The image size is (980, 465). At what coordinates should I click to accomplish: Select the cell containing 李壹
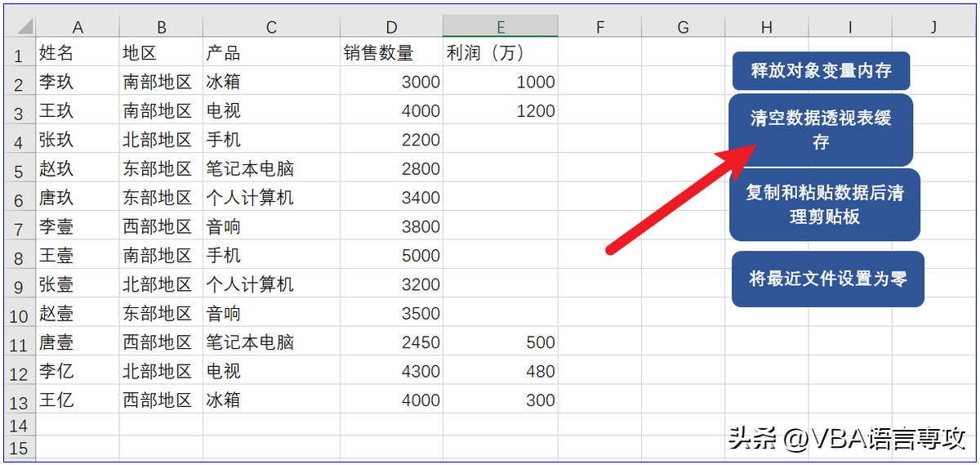[x=78, y=226]
